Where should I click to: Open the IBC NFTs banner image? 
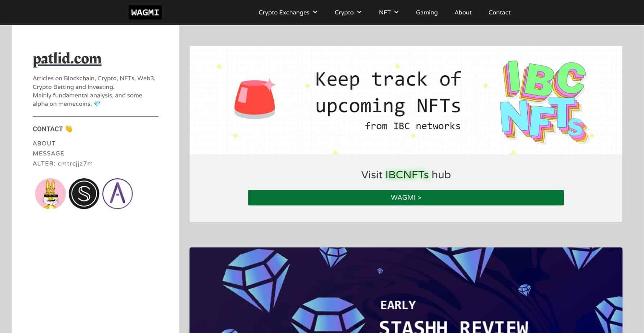pyautogui.click(x=406, y=100)
